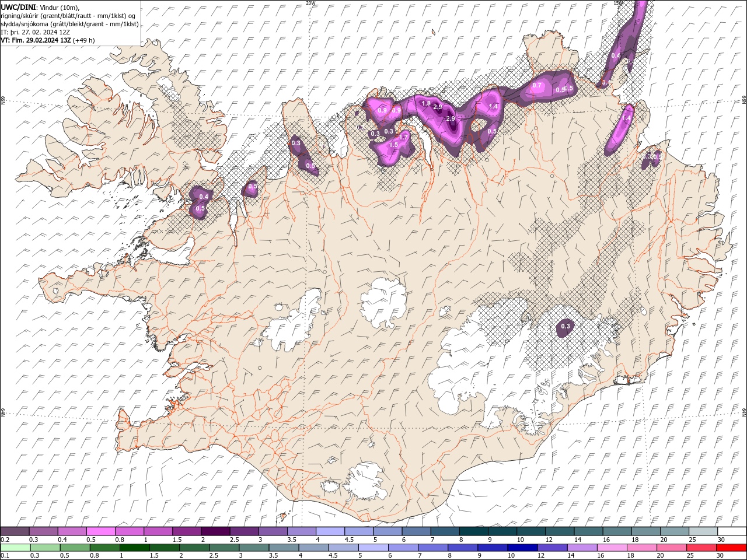Image resolution: width=747 pixels, height=560 pixels.
Task: Click the '1.5' precipitation value label
Action: [394, 145]
